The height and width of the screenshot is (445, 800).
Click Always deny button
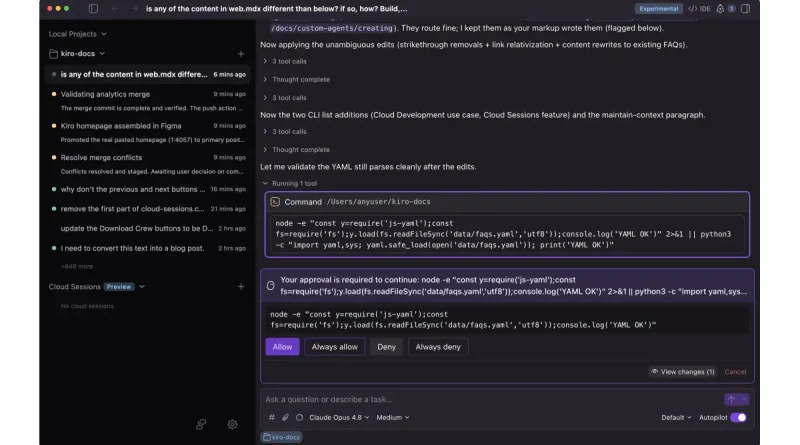pos(438,347)
